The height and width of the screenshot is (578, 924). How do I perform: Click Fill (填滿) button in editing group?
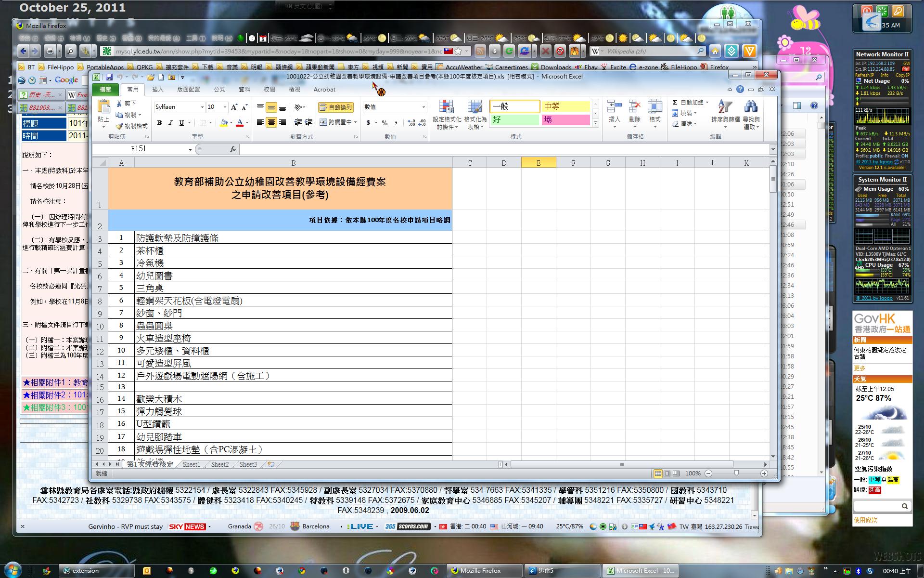click(x=683, y=113)
